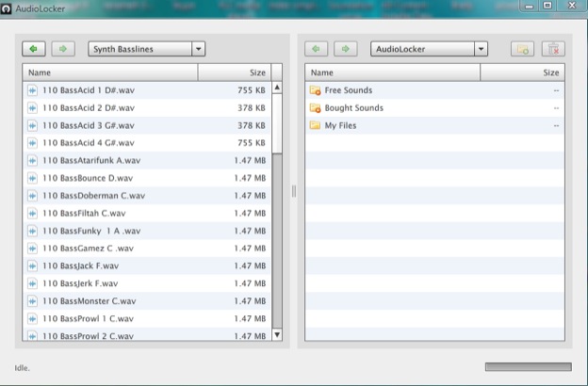Sort AudioLocker pane by Name column
The image size is (588, 386).
coord(392,72)
